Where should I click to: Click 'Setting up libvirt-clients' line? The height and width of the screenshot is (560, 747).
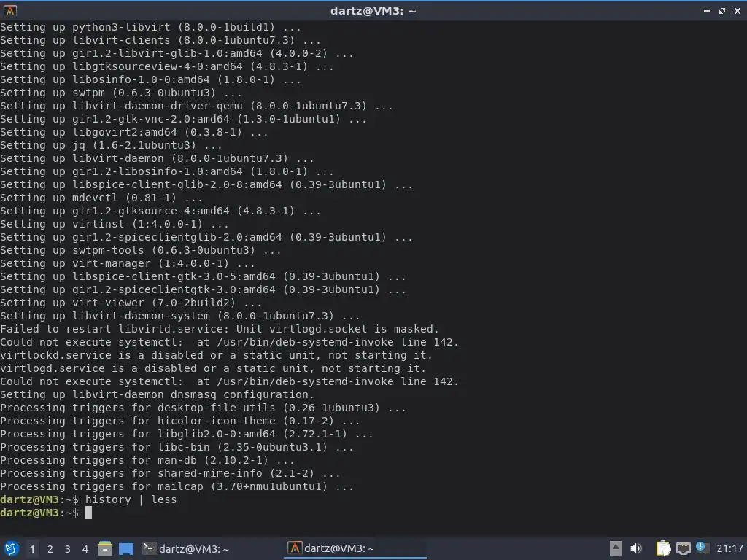pos(160,40)
